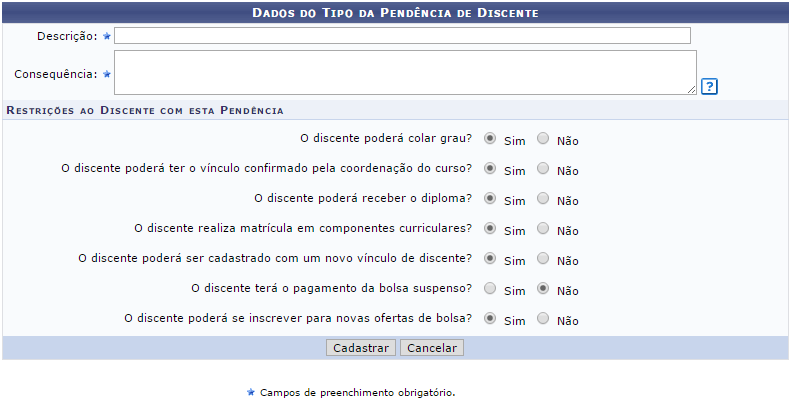Click the Consequência textarea resize handle
Image resolution: width=790 pixels, height=401 pixels.
(691, 89)
